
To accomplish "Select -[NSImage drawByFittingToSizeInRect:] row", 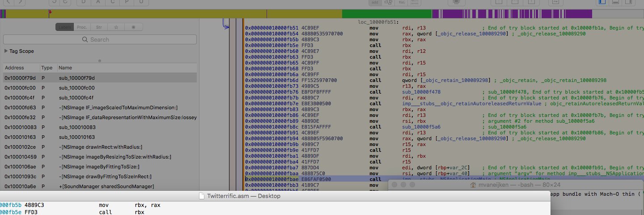I will [100, 176].
